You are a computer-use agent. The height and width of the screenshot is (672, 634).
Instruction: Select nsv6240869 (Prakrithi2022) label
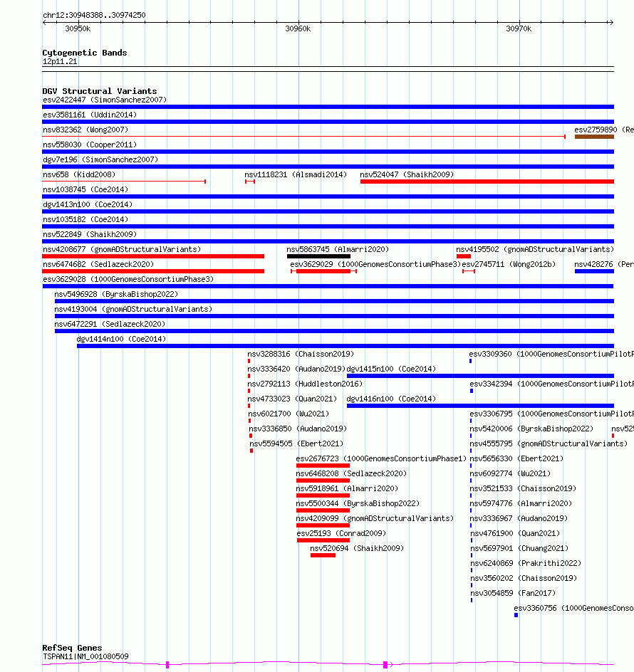526,564
